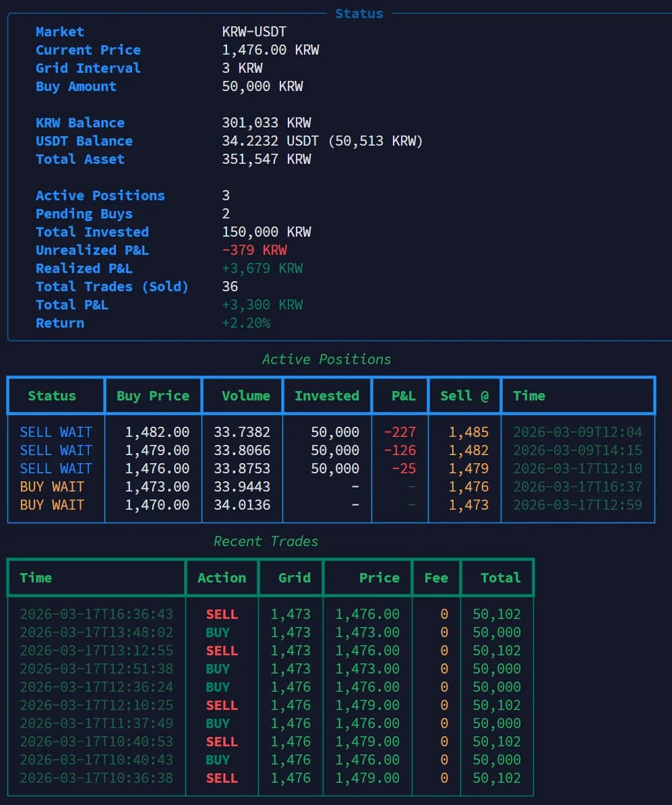Select the "Sell @" column header
Screen dimensions: 672x805
tap(464, 396)
